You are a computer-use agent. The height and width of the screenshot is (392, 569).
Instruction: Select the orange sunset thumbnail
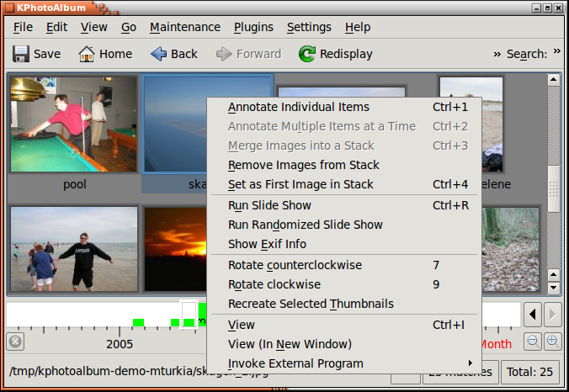(176, 249)
